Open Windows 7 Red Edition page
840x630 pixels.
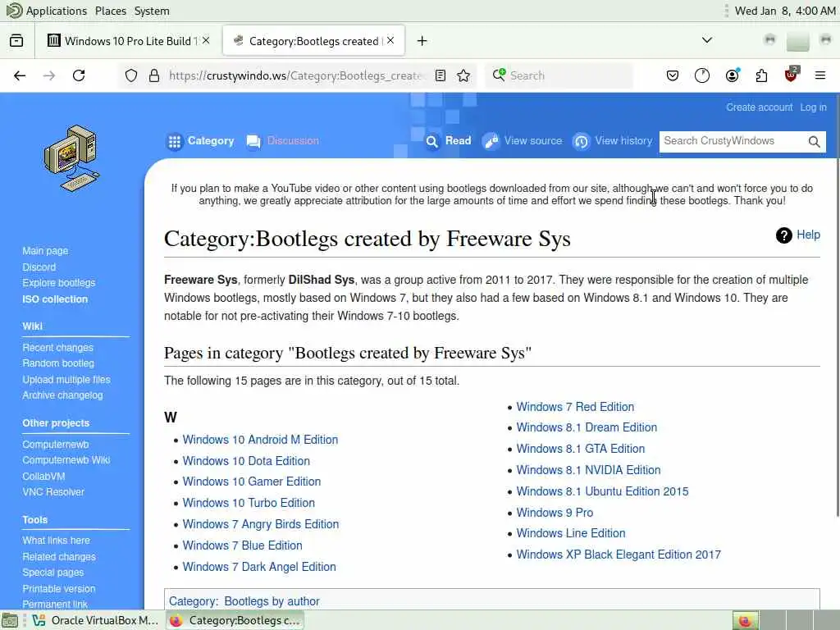[x=575, y=407]
